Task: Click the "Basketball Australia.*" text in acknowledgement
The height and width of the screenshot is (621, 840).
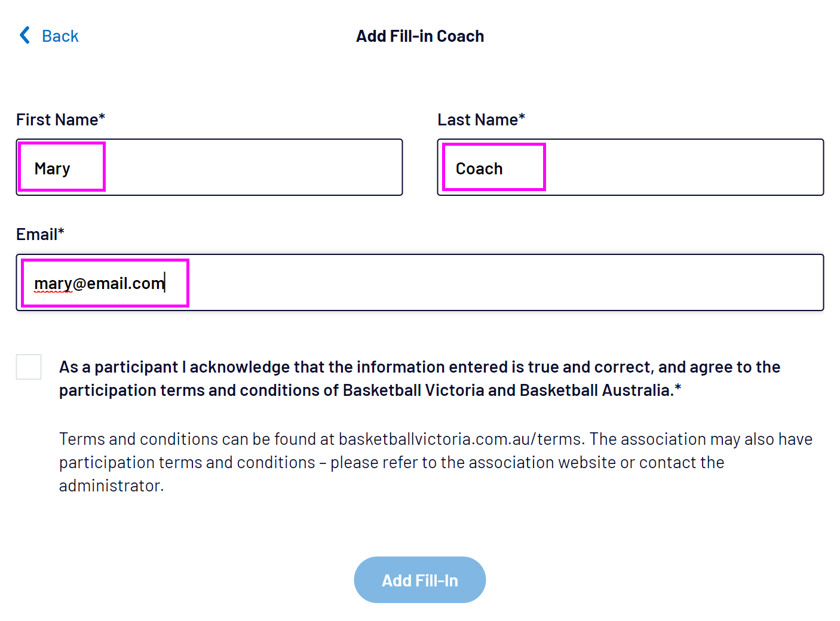Action: [x=600, y=391]
